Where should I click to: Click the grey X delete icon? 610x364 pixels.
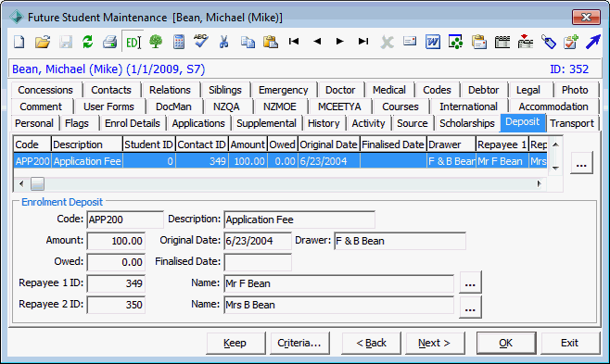[387, 42]
